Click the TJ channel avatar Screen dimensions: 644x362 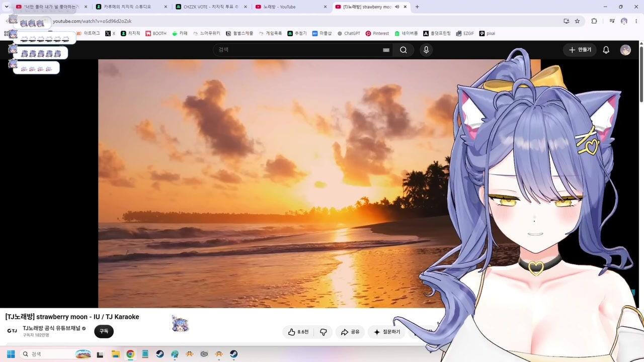12,331
